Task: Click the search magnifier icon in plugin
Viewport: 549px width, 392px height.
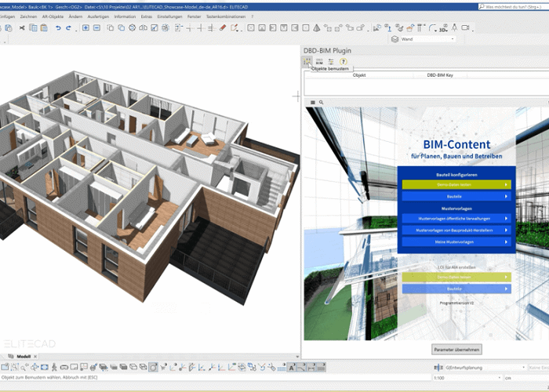Action: (x=321, y=103)
